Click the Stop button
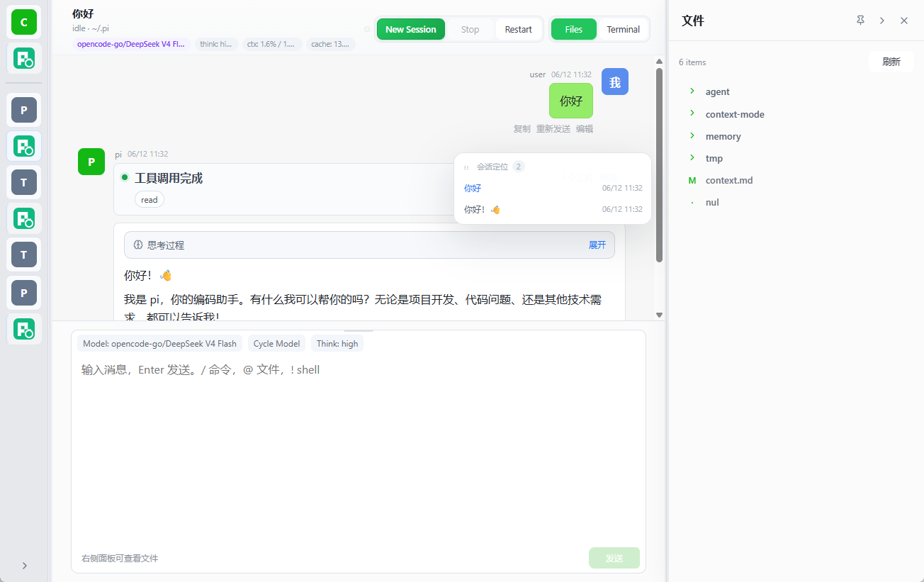This screenshot has width=924, height=582. point(470,29)
